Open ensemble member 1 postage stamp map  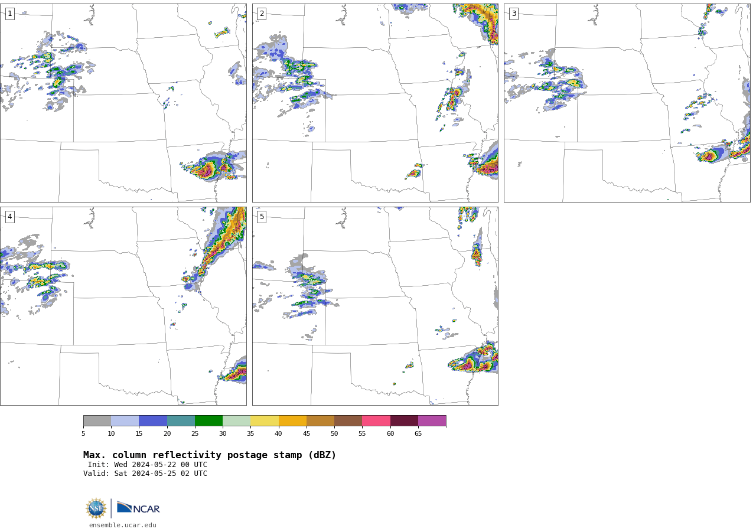(x=123, y=103)
